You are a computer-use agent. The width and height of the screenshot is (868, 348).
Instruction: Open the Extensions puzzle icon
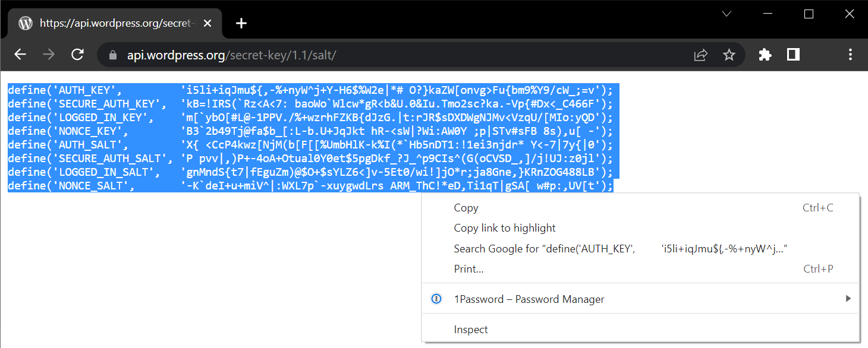coord(765,55)
